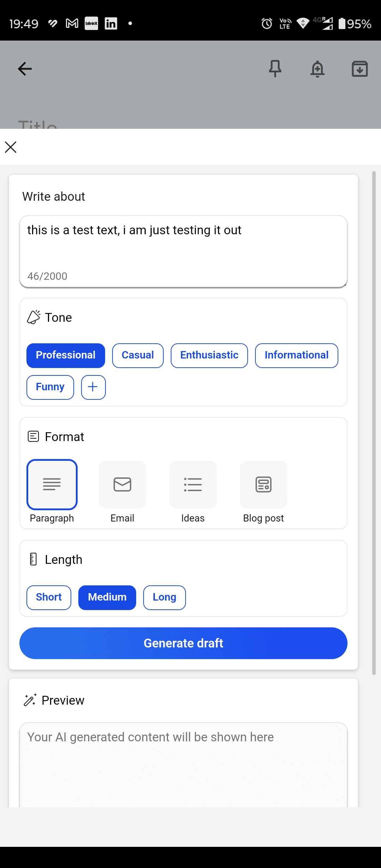
Task: Choose Long length
Action: click(164, 597)
